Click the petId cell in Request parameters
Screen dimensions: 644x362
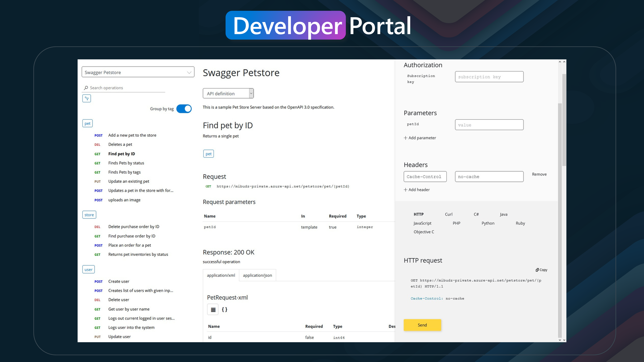click(210, 227)
